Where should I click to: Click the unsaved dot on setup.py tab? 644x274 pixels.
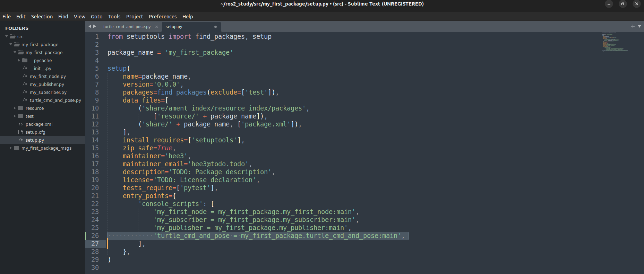pyautogui.click(x=215, y=27)
